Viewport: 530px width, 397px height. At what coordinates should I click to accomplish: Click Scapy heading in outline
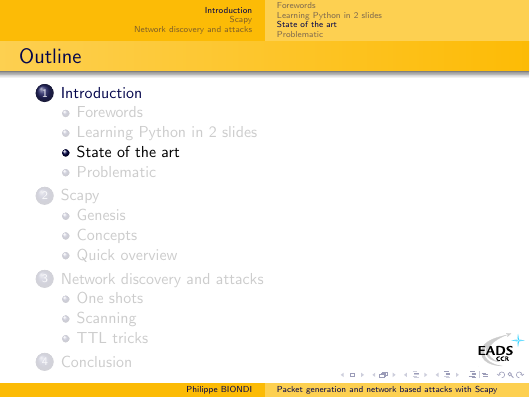click(80, 196)
